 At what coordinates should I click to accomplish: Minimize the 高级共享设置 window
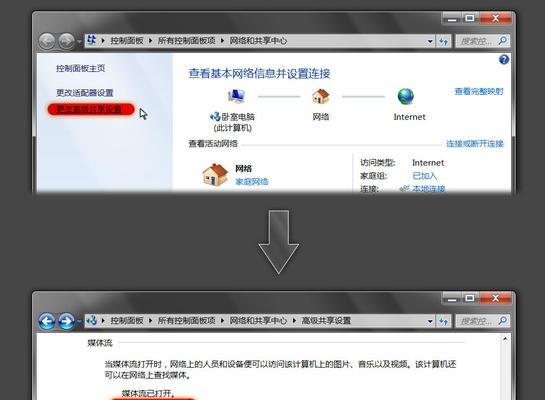click(x=452, y=298)
